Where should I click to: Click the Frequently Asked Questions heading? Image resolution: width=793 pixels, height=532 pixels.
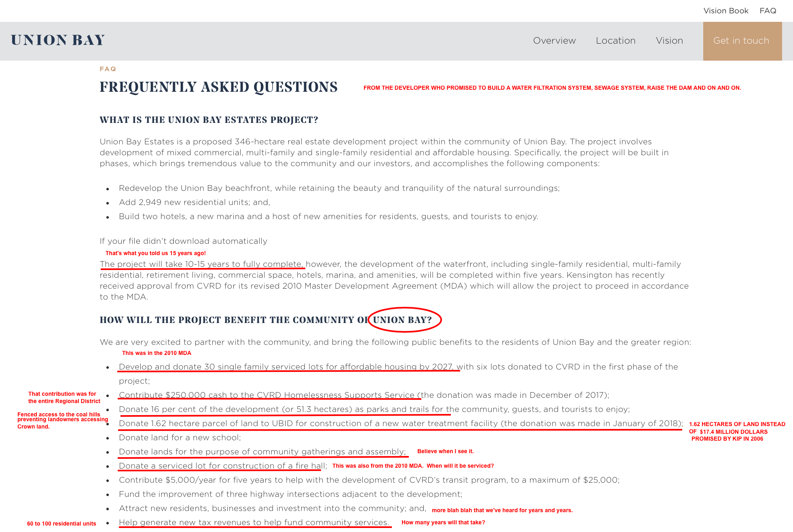click(x=218, y=87)
